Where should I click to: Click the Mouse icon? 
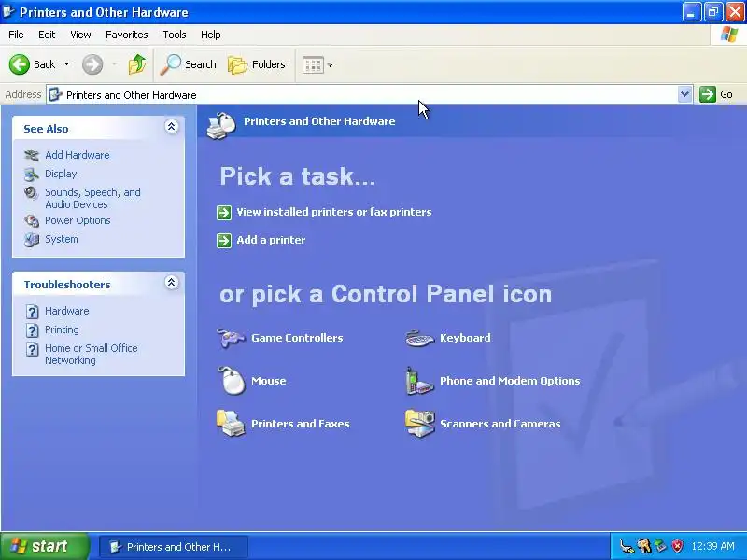click(x=232, y=381)
